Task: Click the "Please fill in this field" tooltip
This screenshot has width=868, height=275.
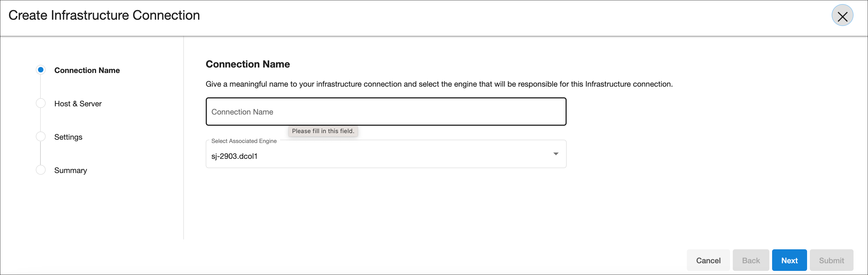Action: [x=323, y=131]
